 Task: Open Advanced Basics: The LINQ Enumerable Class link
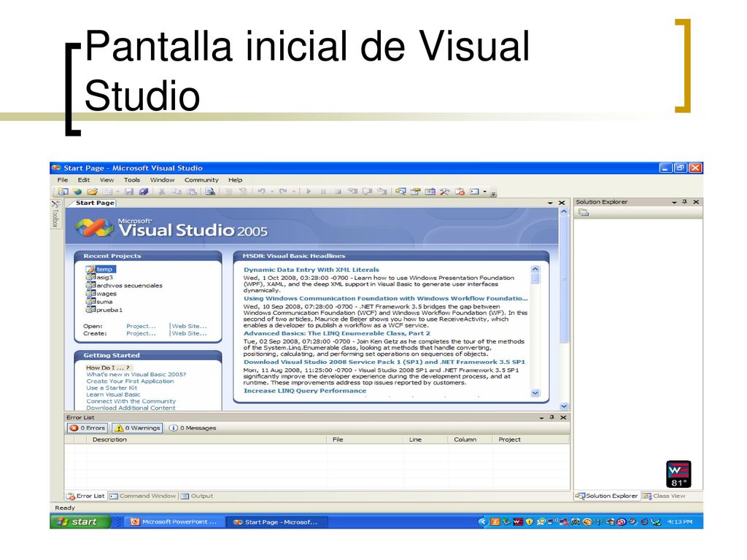[x=337, y=333]
